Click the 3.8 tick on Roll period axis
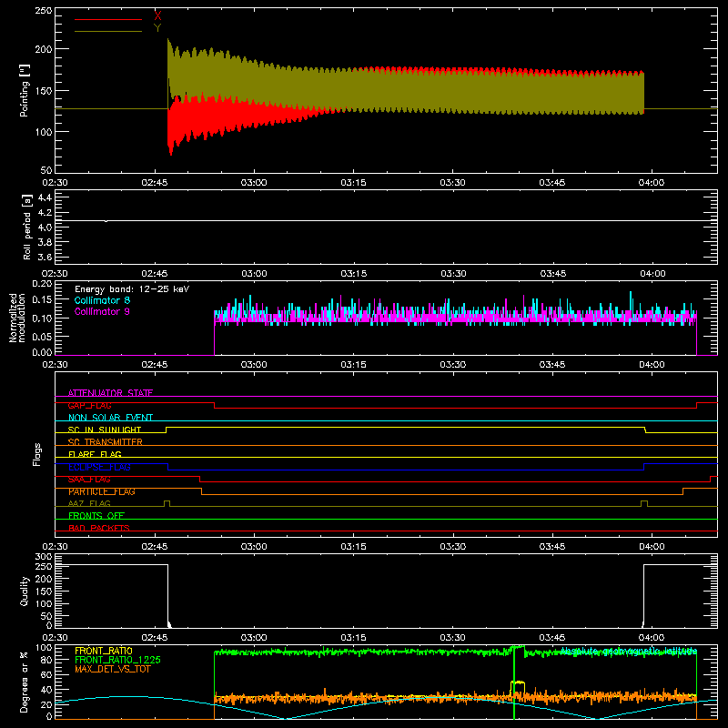 pyautogui.click(x=45, y=242)
